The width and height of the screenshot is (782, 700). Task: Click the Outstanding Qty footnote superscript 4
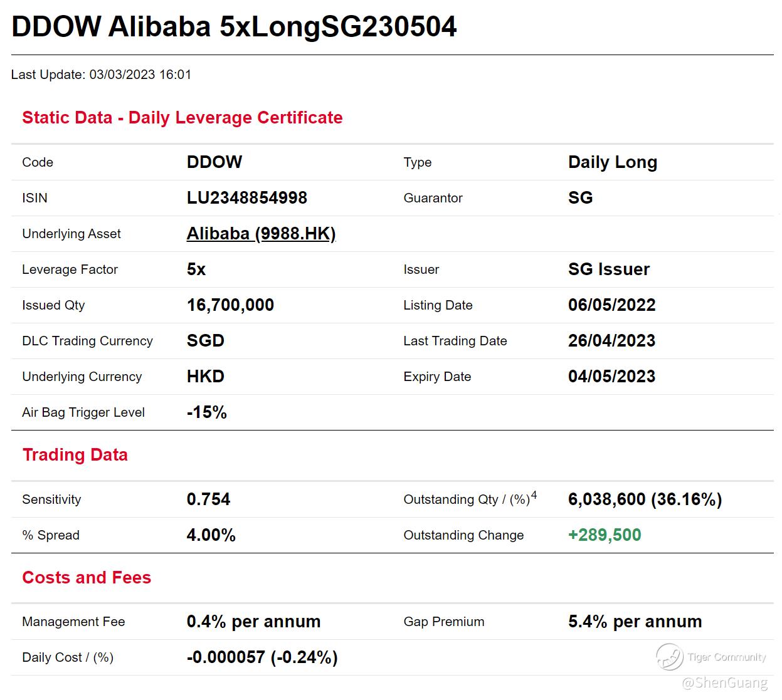[534, 495]
